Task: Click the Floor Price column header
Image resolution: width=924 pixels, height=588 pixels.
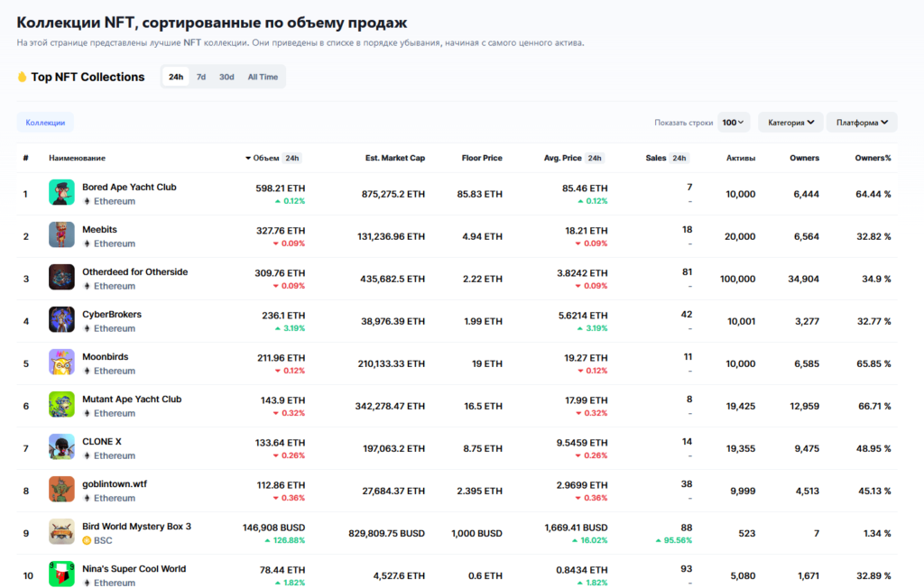Action: [481, 159]
